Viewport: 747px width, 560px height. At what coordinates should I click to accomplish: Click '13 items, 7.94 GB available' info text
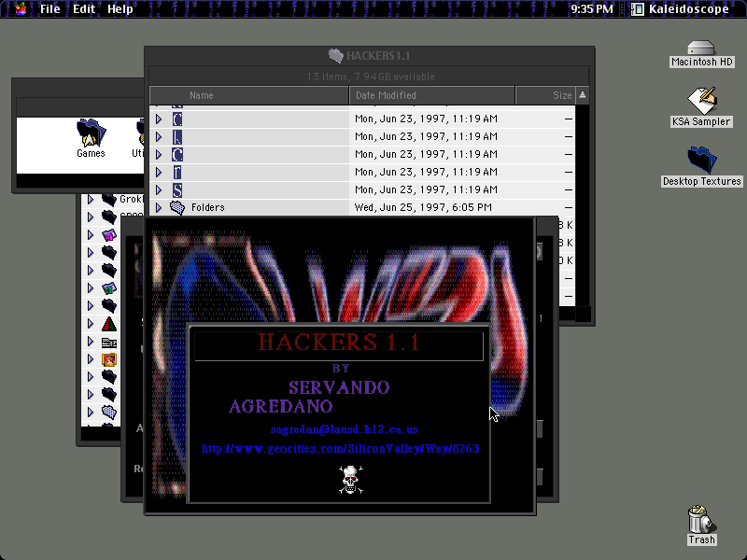tap(370, 77)
